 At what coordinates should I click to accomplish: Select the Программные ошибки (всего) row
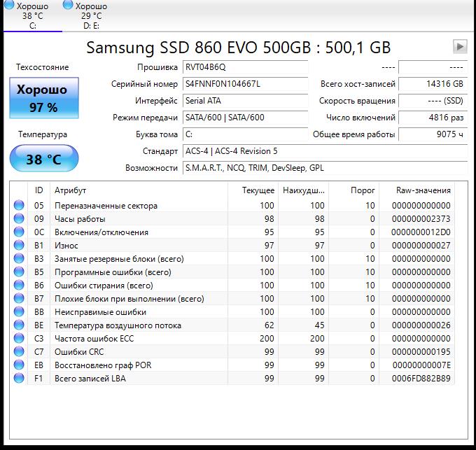[x=232, y=272]
